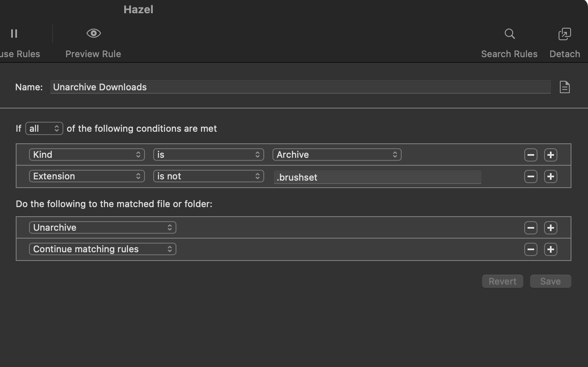
Task: Open the 'is' operator dropdown in Kind row
Action: (209, 155)
